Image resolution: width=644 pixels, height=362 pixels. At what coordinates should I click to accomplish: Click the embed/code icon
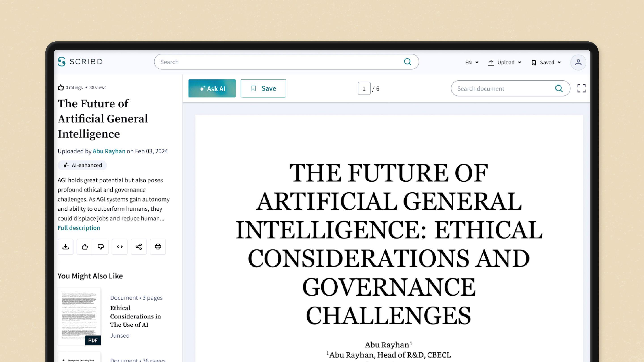119,247
